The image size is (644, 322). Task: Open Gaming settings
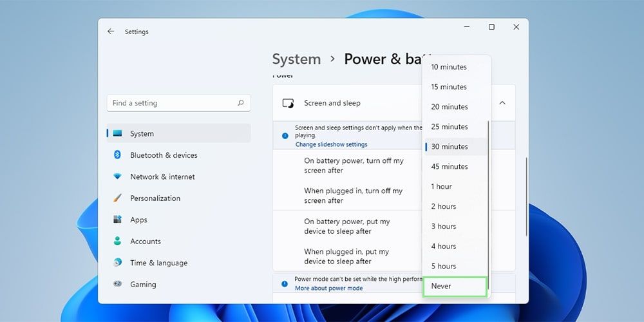[178, 284]
